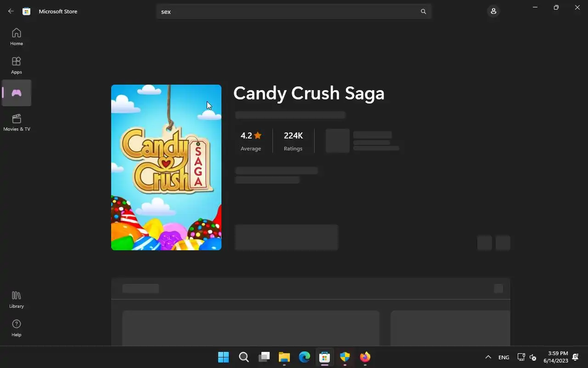Open the user account profile icon

(493, 11)
